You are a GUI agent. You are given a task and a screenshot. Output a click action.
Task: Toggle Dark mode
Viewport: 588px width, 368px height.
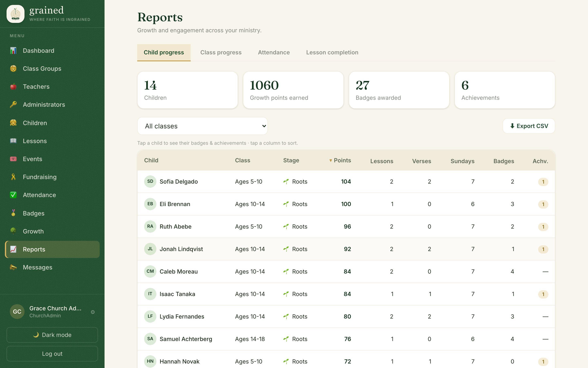[x=52, y=335]
